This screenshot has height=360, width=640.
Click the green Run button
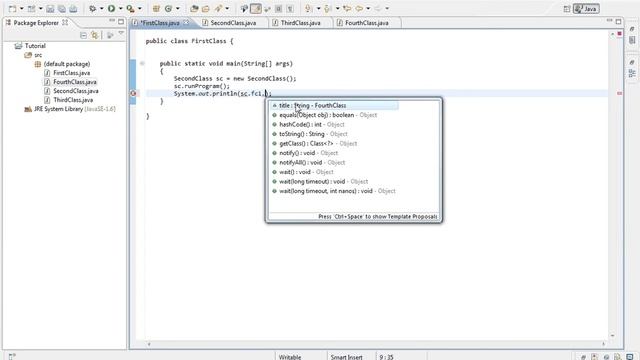[111, 9]
